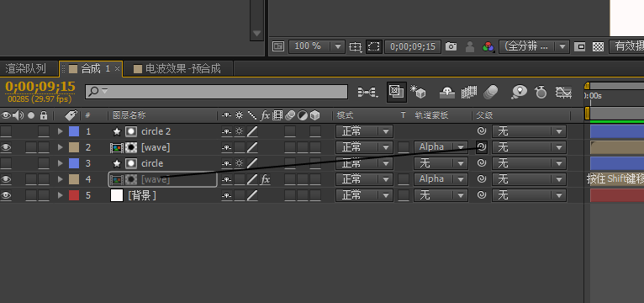The width and height of the screenshot is (644, 303).
Task: Close the 合成 1 tab
Action: coord(117,69)
